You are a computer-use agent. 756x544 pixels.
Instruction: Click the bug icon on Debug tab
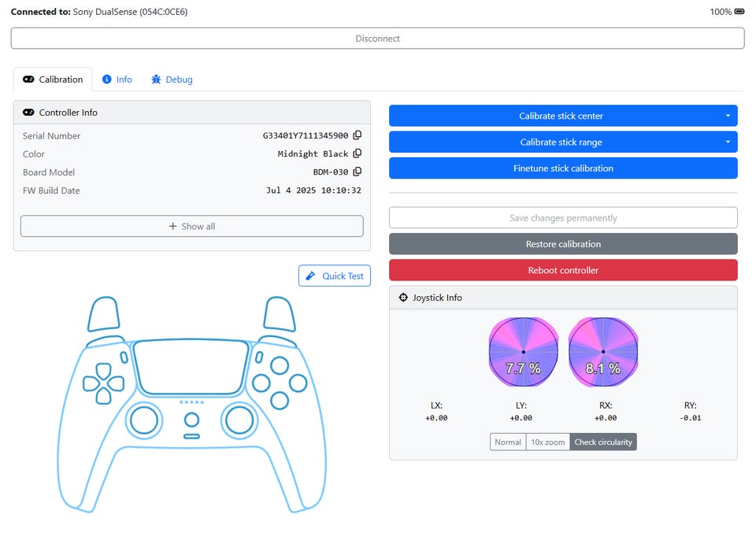(156, 80)
